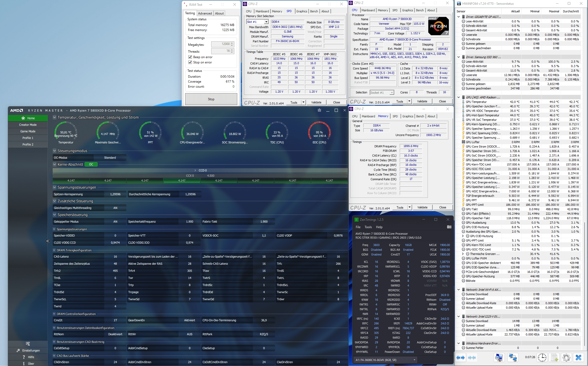588x366 pixels.
Task: Click the log sheet with plus icon in HWiNFO
Action: coord(554,357)
